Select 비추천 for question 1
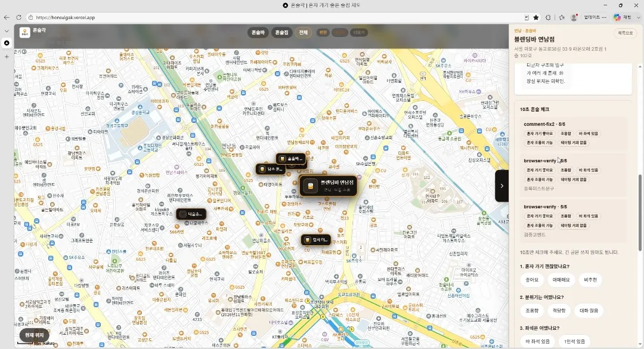 coord(590,280)
